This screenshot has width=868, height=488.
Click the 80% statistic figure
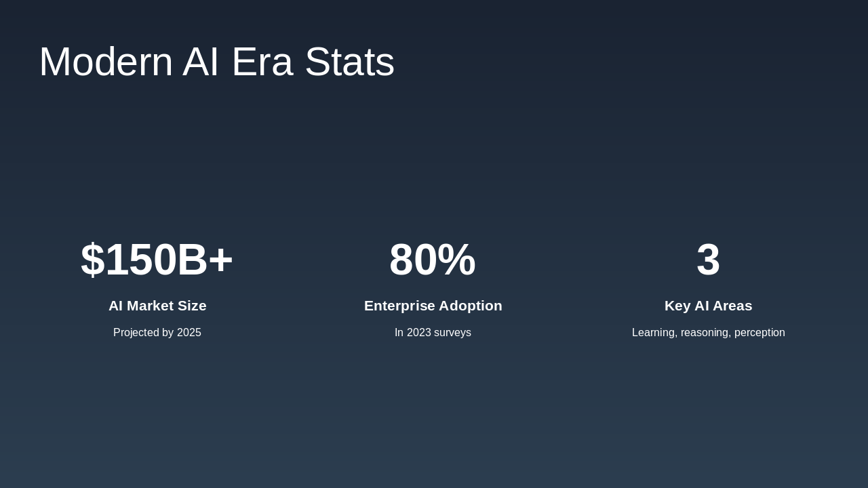[433, 260]
